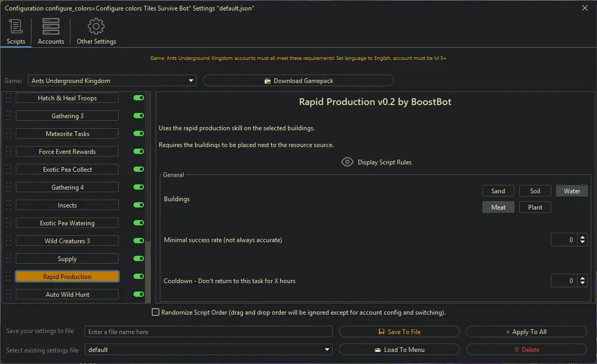
Task: Open the existing settings file dropdown
Action: click(x=327, y=350)
